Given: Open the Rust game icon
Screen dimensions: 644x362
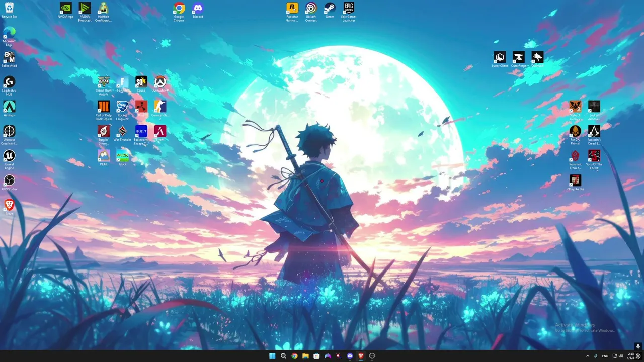Looking at the screenshot, I should [x=141, y=109].
